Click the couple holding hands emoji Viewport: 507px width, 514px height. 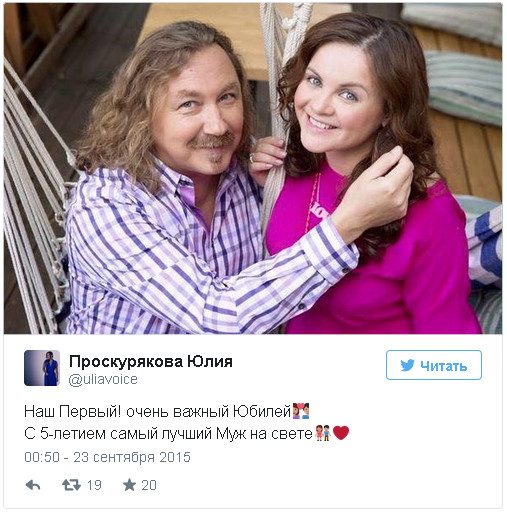(x=323, y=433)
